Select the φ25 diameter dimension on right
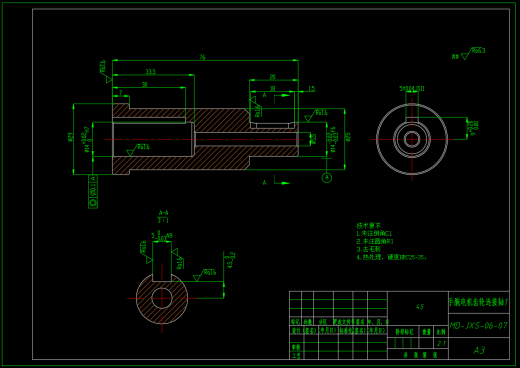 tap(348, 137)
